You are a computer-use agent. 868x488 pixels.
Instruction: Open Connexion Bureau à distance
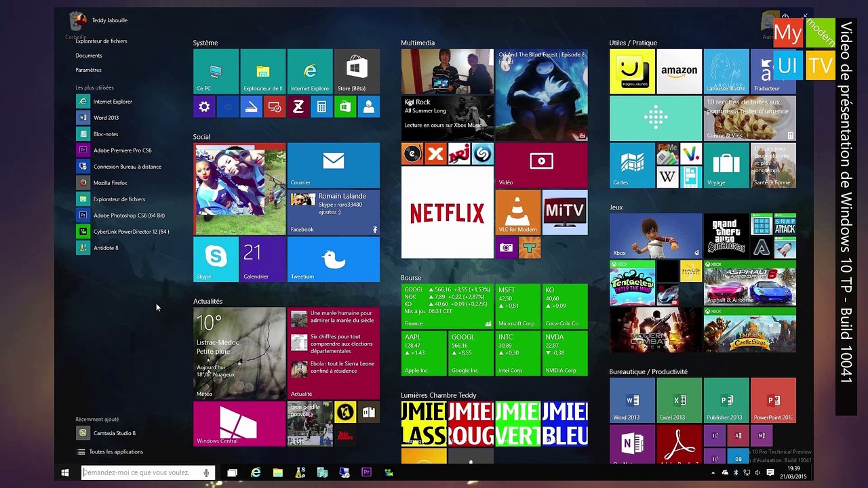[x=122, y=167]
